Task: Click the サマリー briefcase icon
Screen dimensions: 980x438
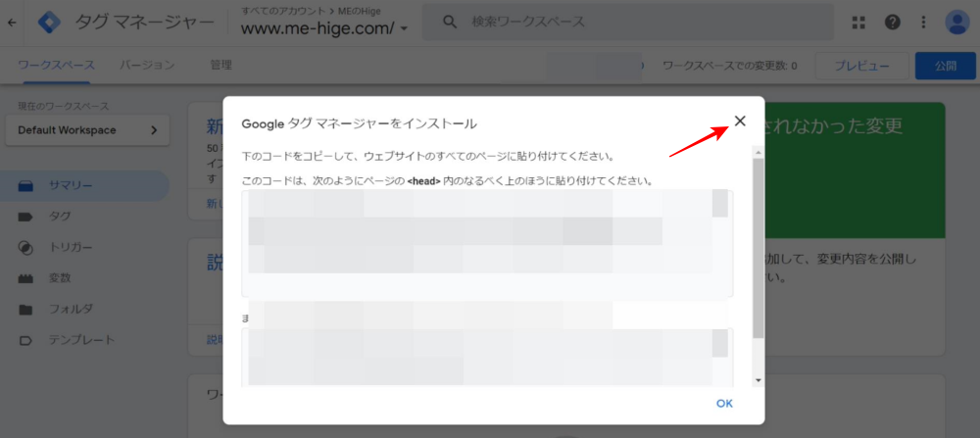Action: point(25,186)
